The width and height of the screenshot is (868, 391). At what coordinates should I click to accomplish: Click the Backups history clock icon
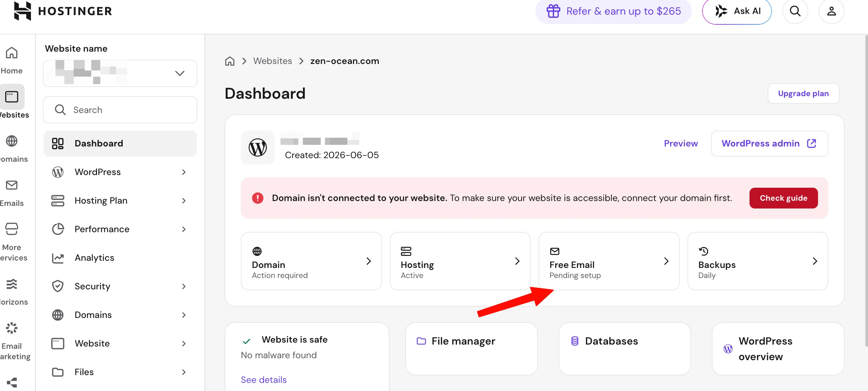tap(703, 251)
